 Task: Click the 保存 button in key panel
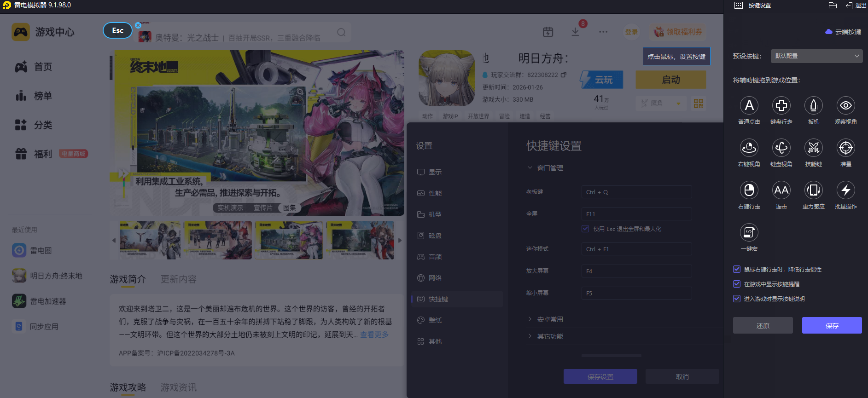click(832, 325)
